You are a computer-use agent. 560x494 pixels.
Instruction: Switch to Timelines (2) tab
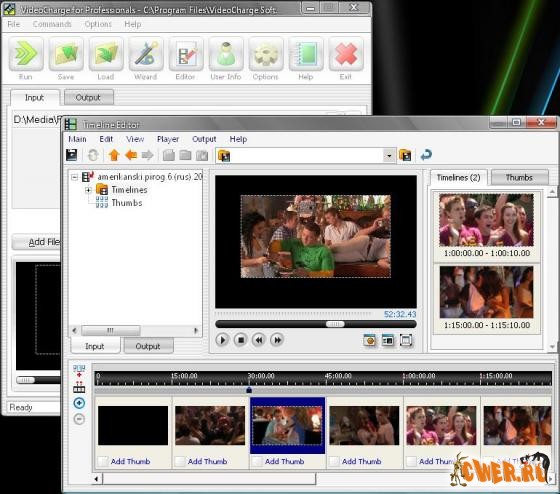tap(459, 178)
